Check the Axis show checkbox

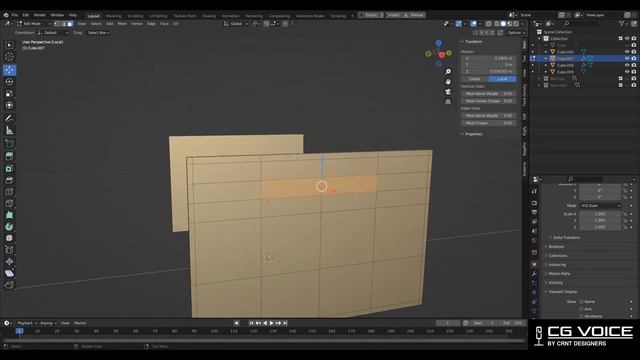(581, 309)
